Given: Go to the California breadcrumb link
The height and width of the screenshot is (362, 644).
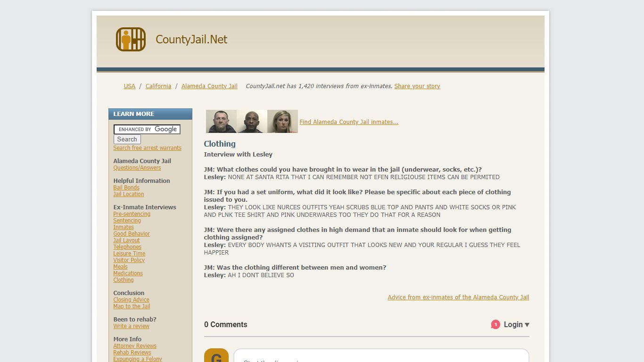Looking at the screenshot, I should coord(158,86).
